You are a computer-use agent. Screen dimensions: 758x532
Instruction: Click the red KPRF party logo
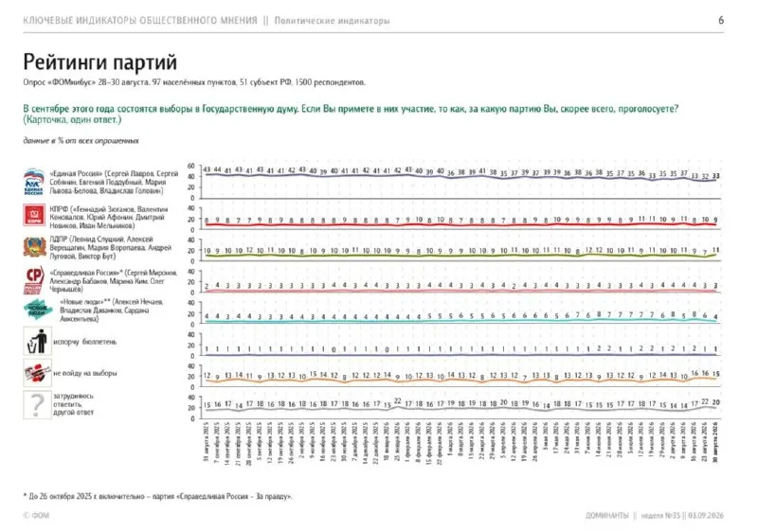point(34,215)
